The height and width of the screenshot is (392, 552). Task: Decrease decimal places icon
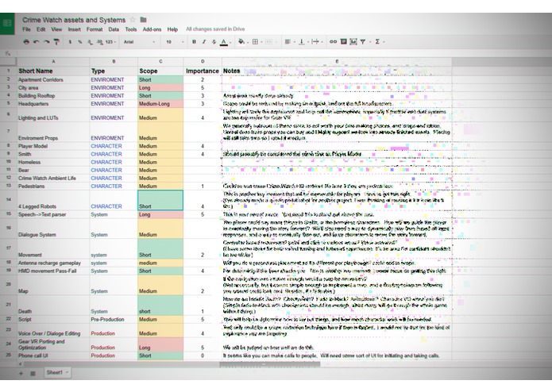(x=90, y=42)
